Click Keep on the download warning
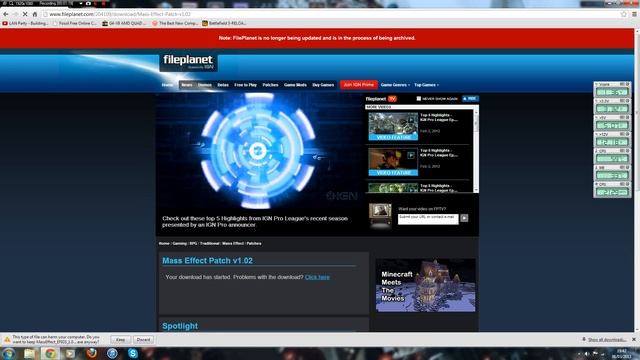This screenshot has height=360, width=640. (120, 340)
